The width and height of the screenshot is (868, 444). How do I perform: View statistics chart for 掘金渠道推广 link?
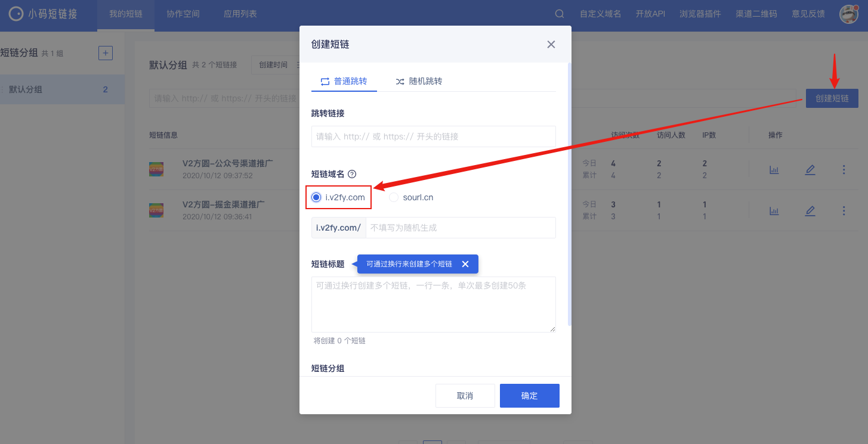click(774, 210)
